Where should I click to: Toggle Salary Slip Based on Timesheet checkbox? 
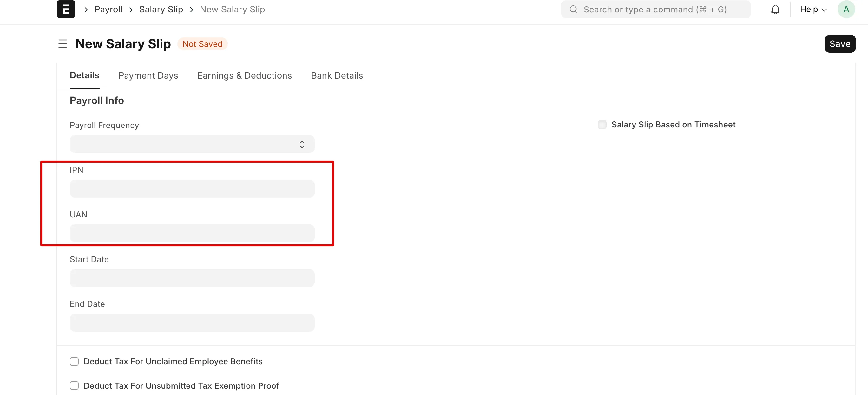click(602, 125)
